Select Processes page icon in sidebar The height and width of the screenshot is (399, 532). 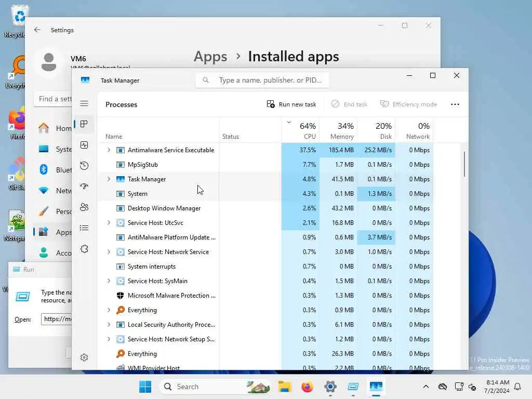point(84,124)
